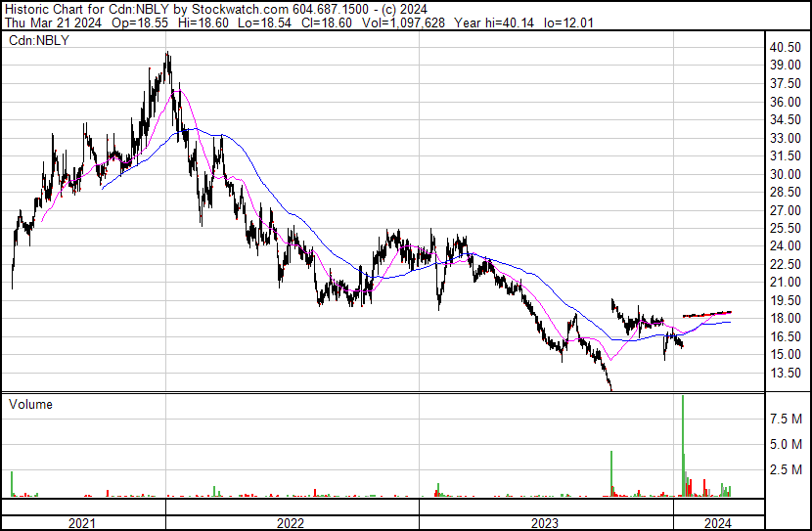
Task: Click the 33.00 price axis label
Action: coord(786,138)
